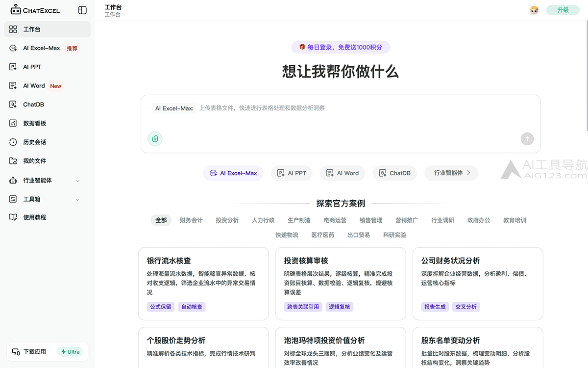The width and height of the screenshot is (588, 368).
Task: Switch to the 快递物流 category tab
Action: 287,235
